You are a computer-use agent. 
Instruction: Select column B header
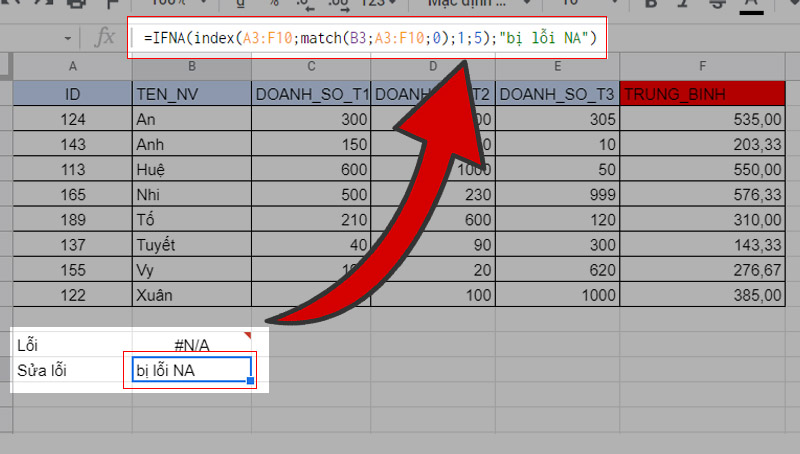[x=191, y=67]
